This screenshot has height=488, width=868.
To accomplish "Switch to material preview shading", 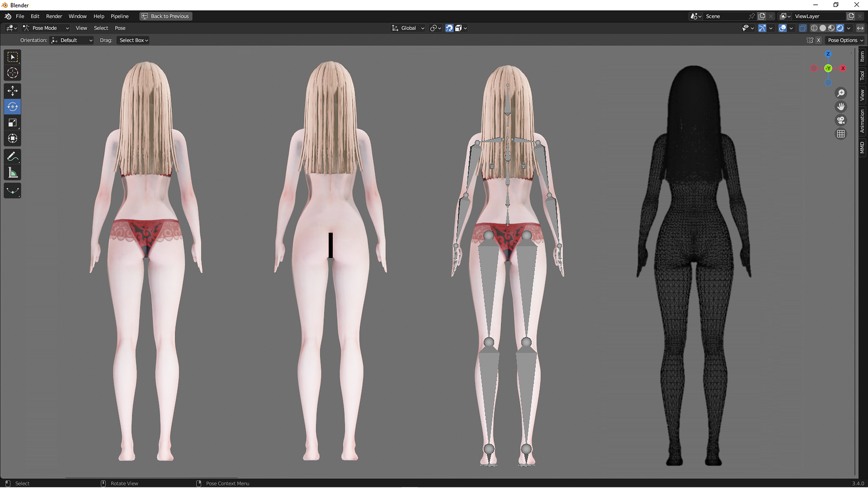I will click(832, 28).
